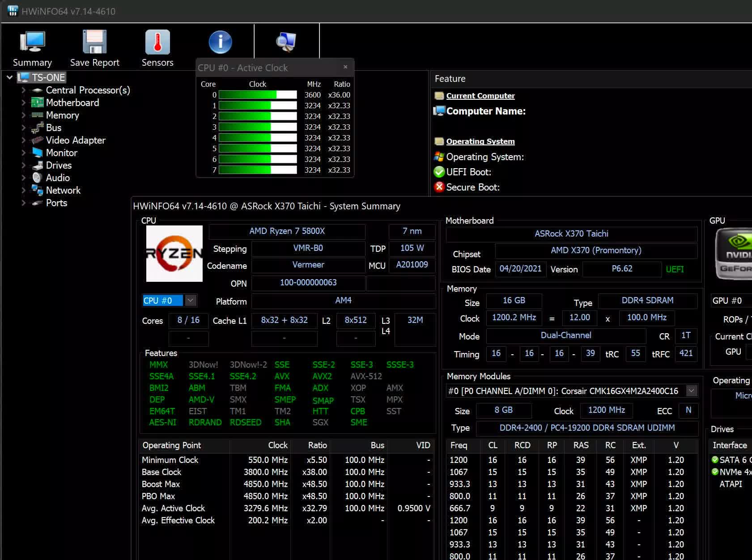Click the green UEFI Boot check icon
The width and height of the screenshot is (752, 560).
coord(439,172)
